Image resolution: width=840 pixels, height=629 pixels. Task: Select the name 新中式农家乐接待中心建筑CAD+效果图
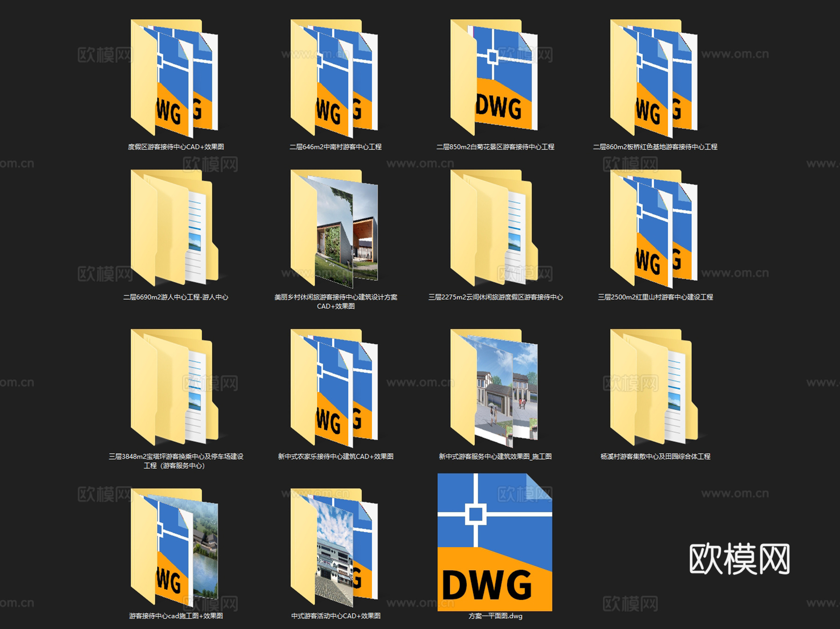336,456
